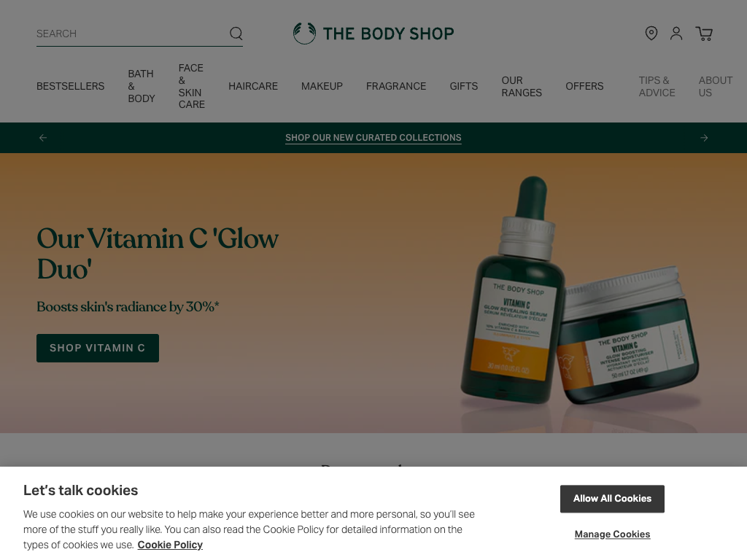This screenshot has width=747, height=560.
Task: Expand the Our Ranges menu
Action: coord(522,86)
